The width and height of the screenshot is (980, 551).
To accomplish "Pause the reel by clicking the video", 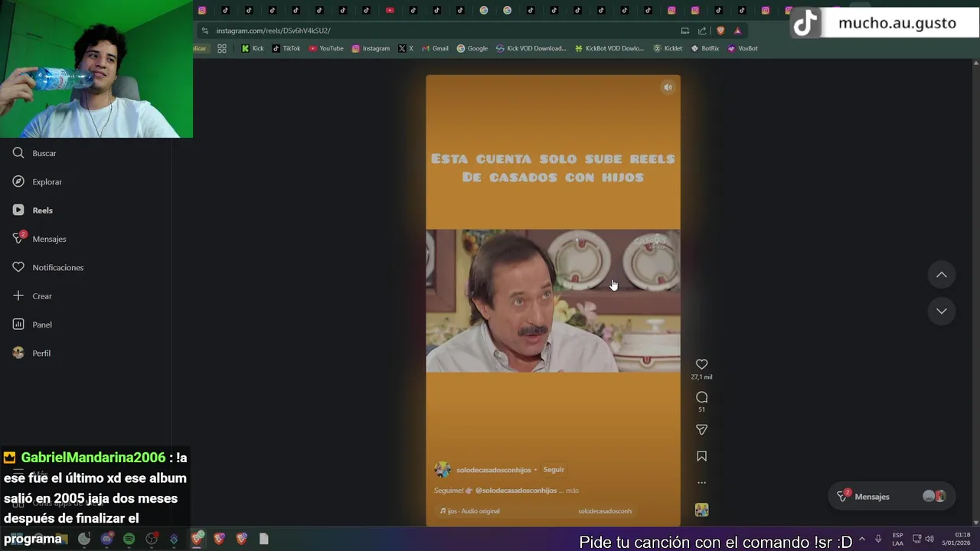I will [553, 301].
